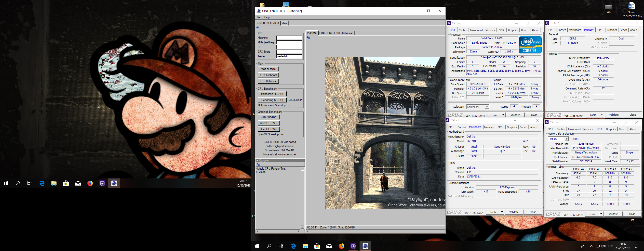The width and height of the screenshot is (644, 251).
Task: Click Validate in the SPD tab window
Action: click(613, 214)
